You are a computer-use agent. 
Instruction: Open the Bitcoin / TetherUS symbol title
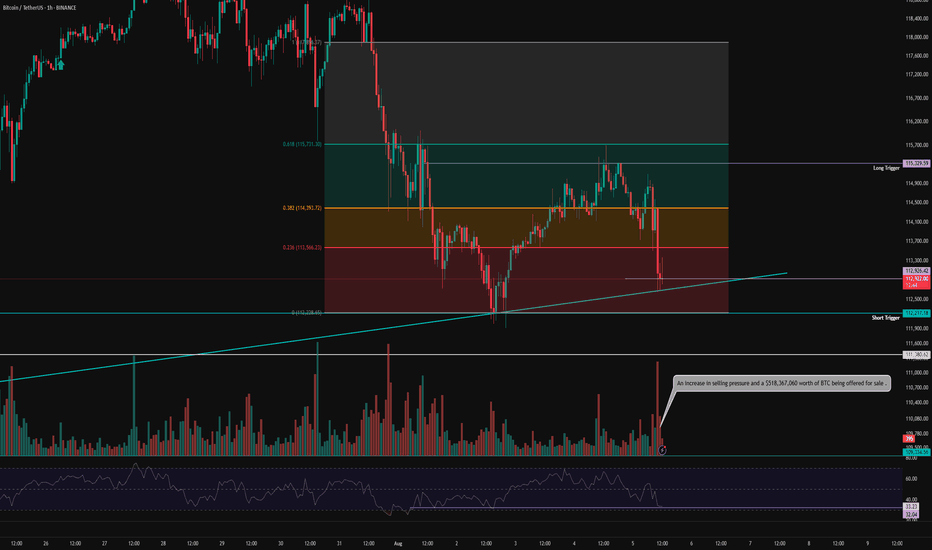click(x=39, y=8)
